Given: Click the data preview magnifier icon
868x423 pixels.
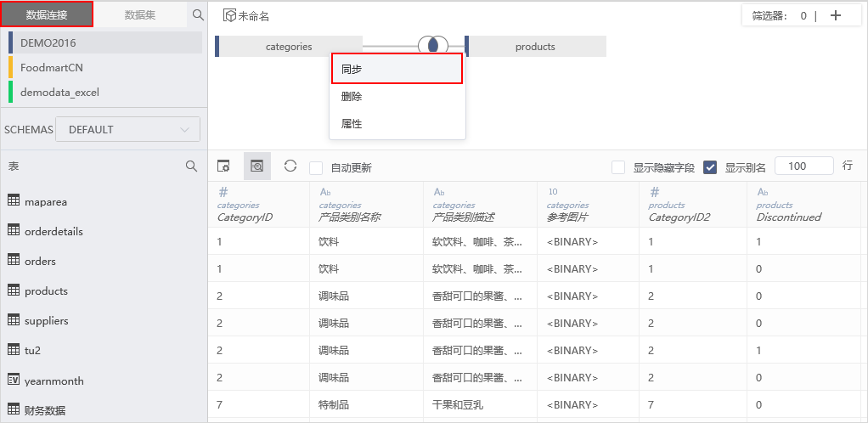Looking at the screenshot, I should (x=256, y=166).
